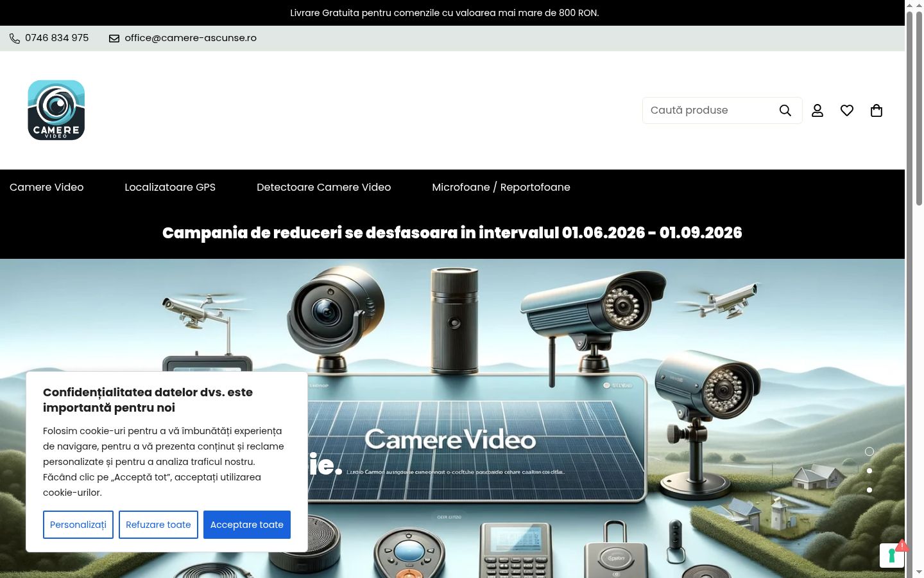Screen dimensions: 924x578
Task: Select the first slider dot indicator
Action: 869,451
